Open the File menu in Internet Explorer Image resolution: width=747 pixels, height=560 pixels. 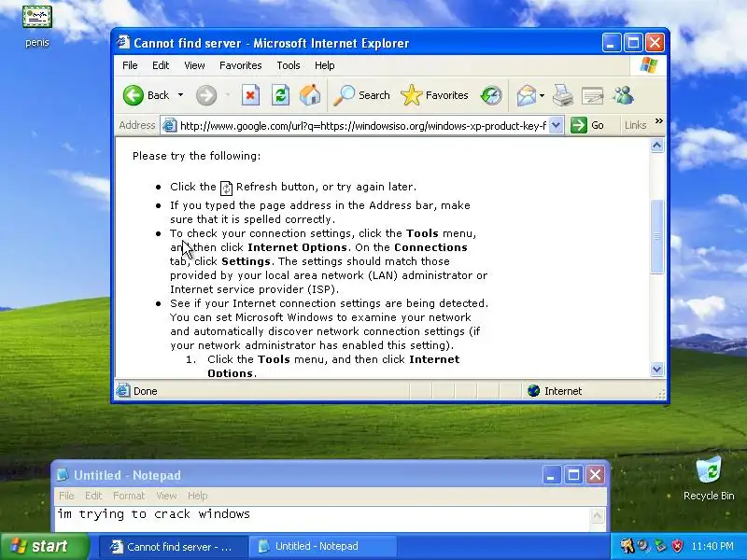[130, 65]
